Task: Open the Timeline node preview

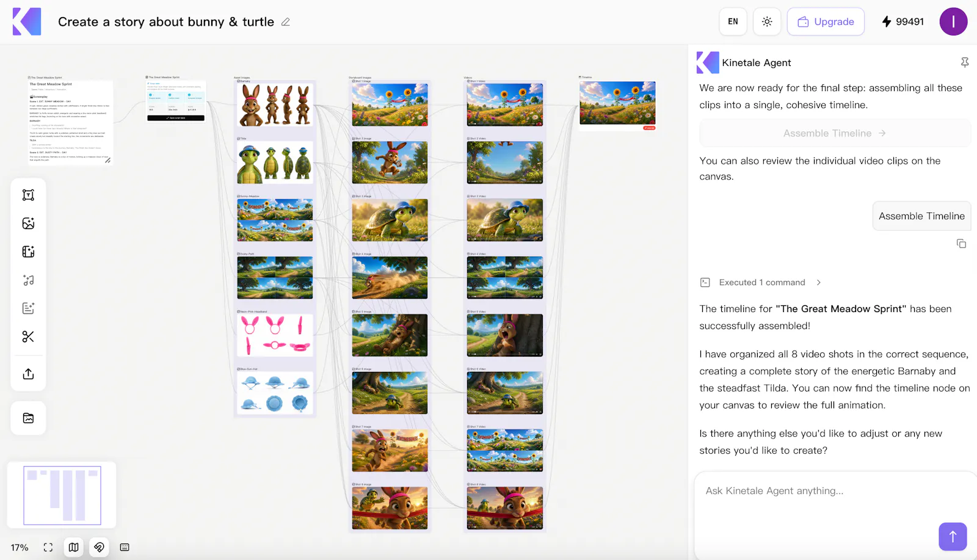Action: click(617, 103)
